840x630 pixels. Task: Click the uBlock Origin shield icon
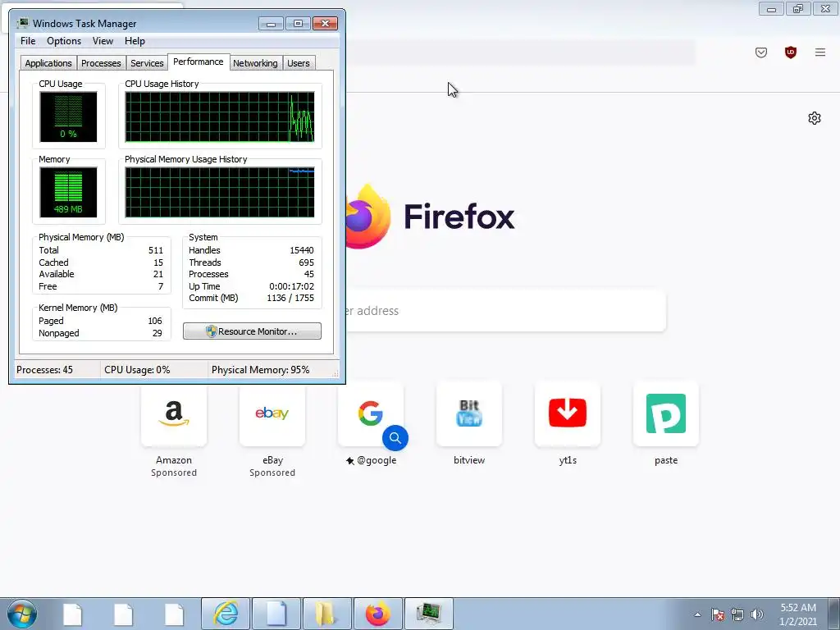(x=790, y=52)
